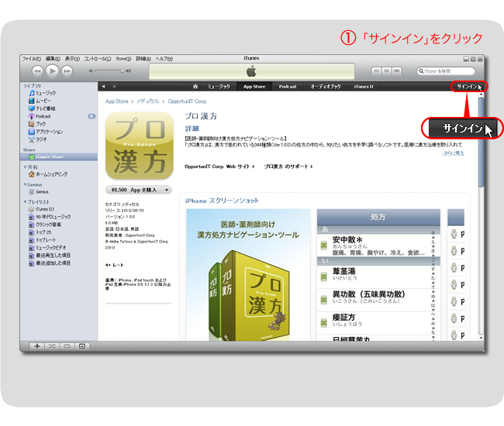Collapse the Genius section in the sidebar
This screenshot has height=426, width=504.
pyautogui.click(x=25, y=184)
